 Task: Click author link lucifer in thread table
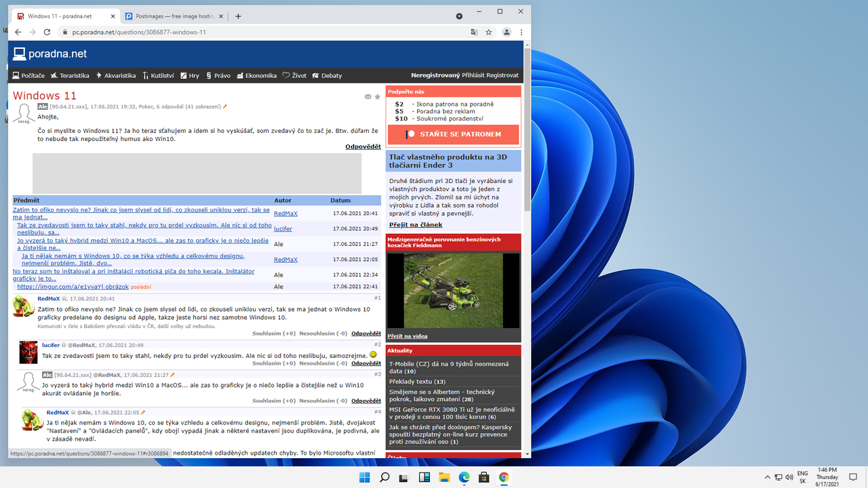pos(283,229)
